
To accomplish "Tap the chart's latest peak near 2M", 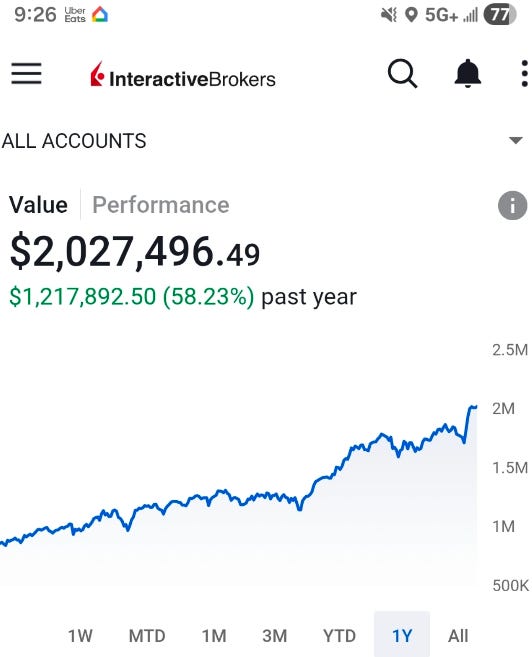I will [473, 406].
